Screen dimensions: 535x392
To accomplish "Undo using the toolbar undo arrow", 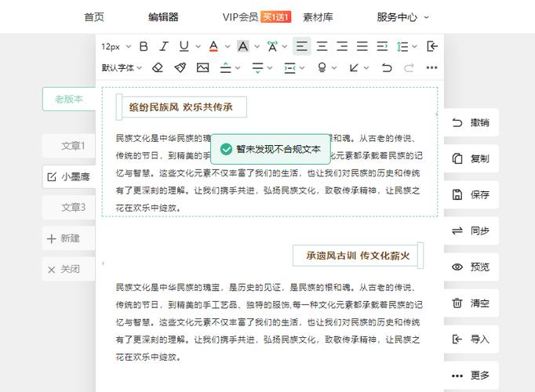I will point(387,67).
